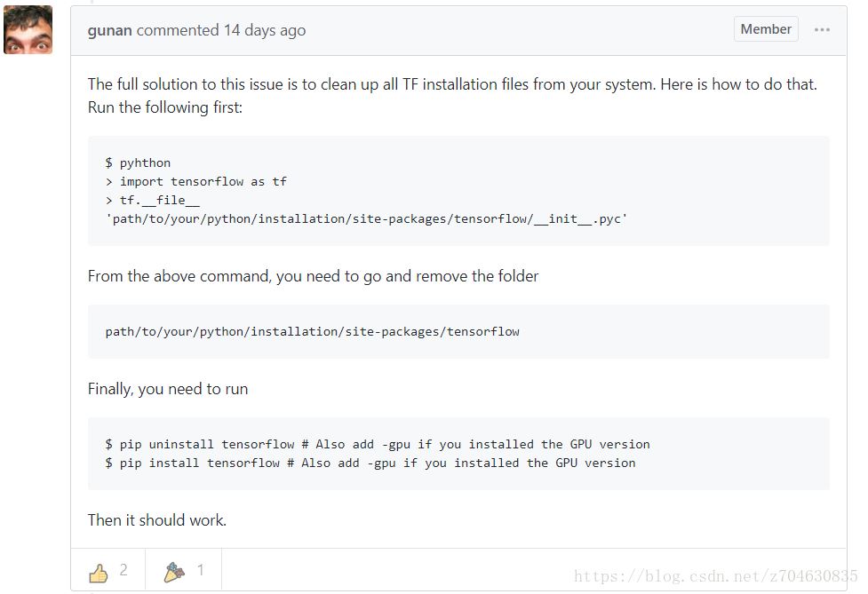Screen dimensions: 868x594
Task: Open the gunan username link
Action: 110,30
